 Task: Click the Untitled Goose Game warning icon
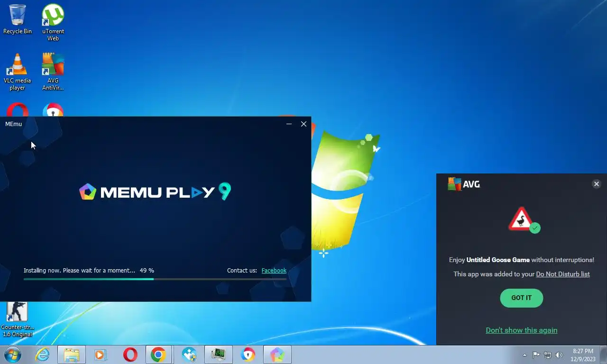point(523,220)
